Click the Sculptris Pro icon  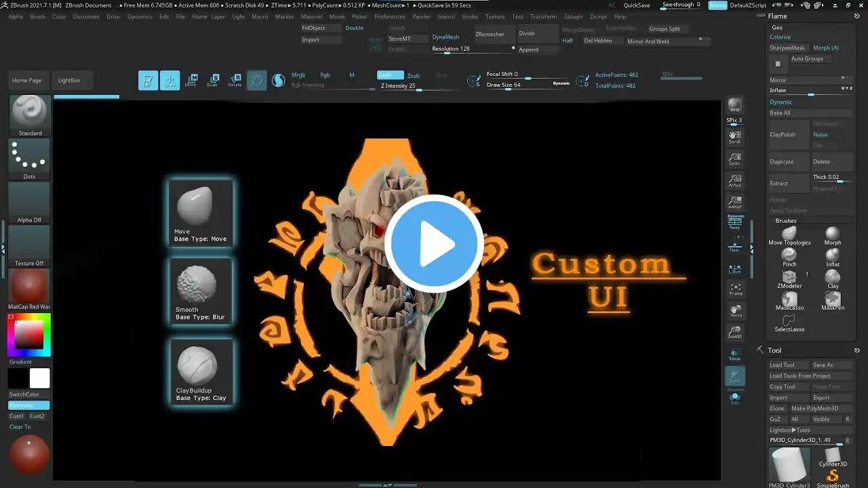(278, 81)
